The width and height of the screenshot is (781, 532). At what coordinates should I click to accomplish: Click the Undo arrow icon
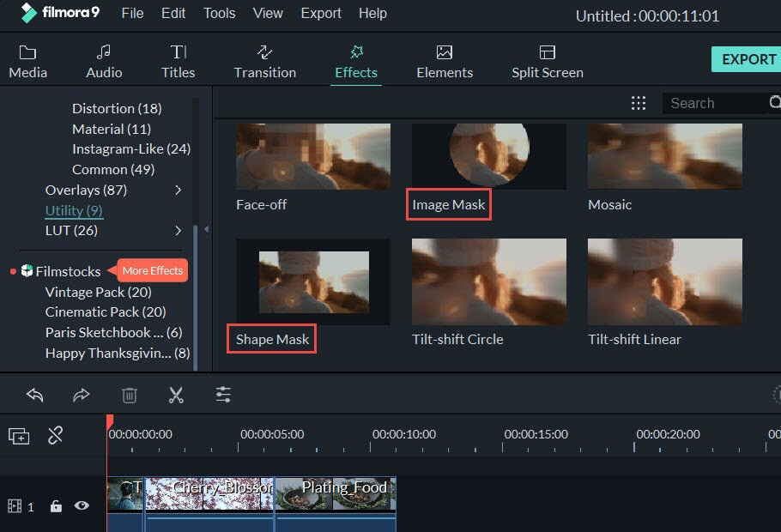(35, 395)
